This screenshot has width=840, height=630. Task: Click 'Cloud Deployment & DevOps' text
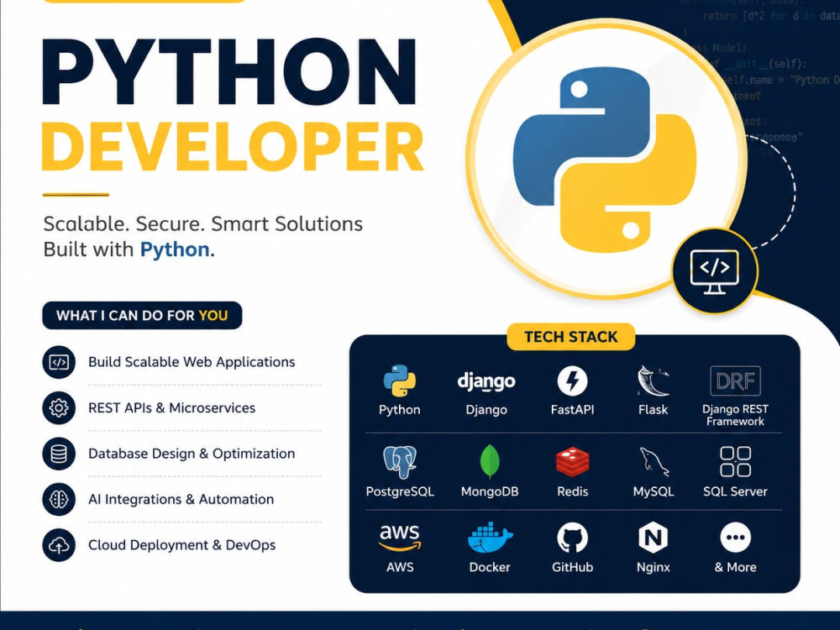pos(182,545)
